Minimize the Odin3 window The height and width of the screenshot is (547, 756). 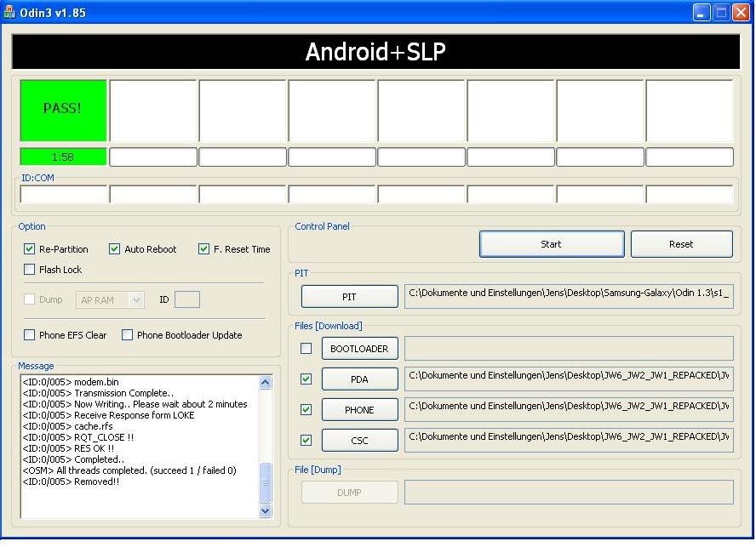702,13
